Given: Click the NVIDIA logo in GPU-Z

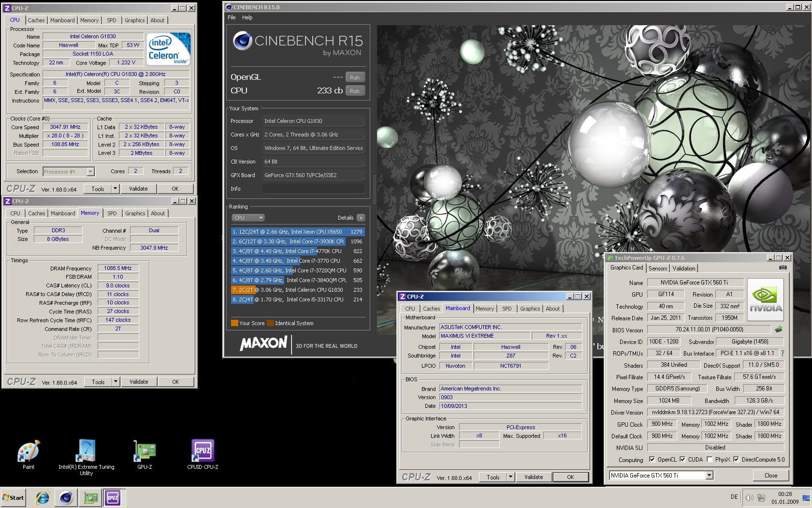Looking at the screenshot, I should 766,299.
